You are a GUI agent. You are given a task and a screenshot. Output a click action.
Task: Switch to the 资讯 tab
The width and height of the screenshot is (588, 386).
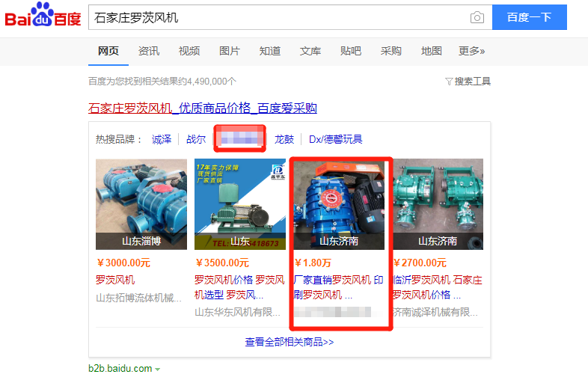pos(149,51)
